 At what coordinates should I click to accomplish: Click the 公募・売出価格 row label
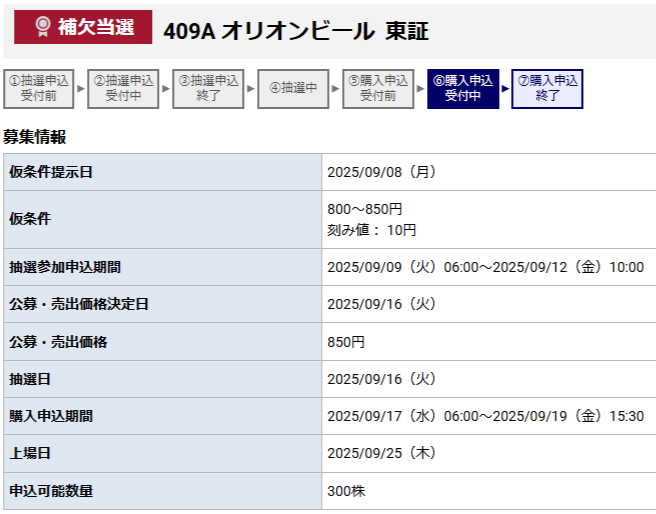(x=58, y=342)
